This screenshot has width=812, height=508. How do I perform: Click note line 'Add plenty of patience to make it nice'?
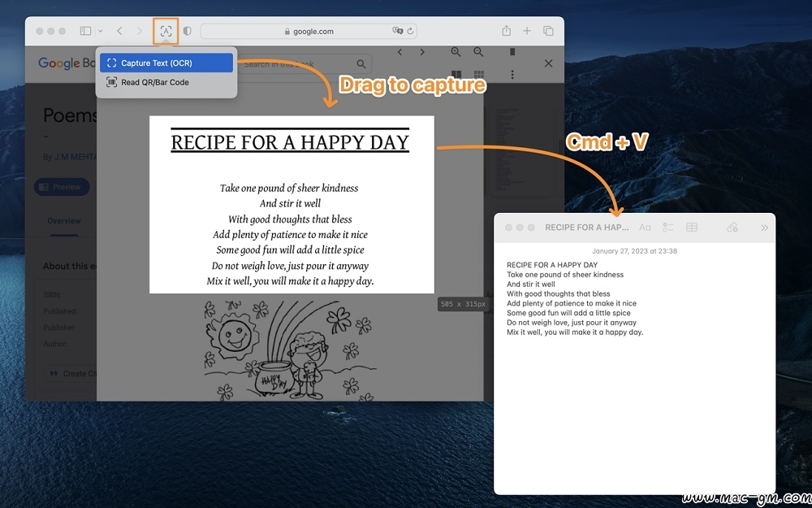(572, 303)
